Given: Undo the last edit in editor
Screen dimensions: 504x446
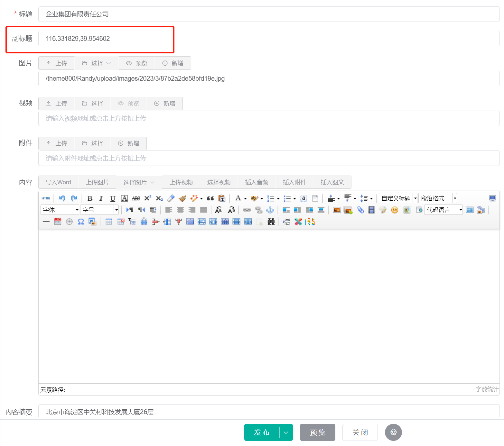Looking at the screenshot, I should pos(62,198).
